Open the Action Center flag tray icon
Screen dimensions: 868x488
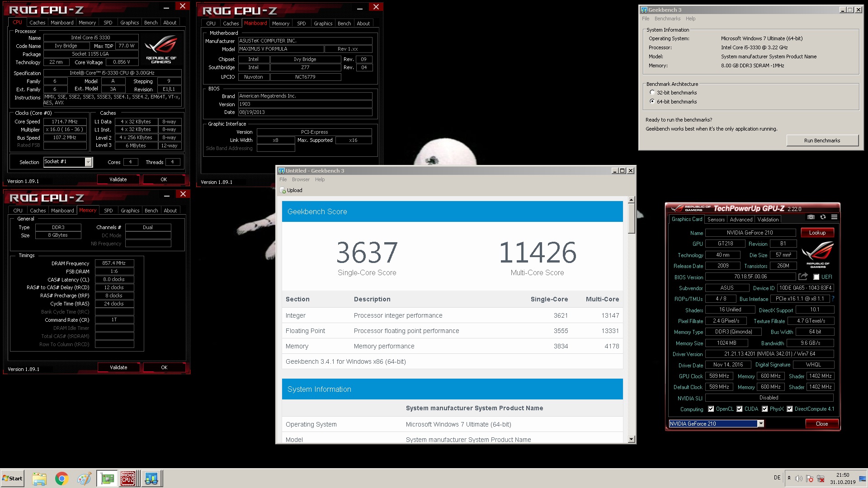click(810, 479)
